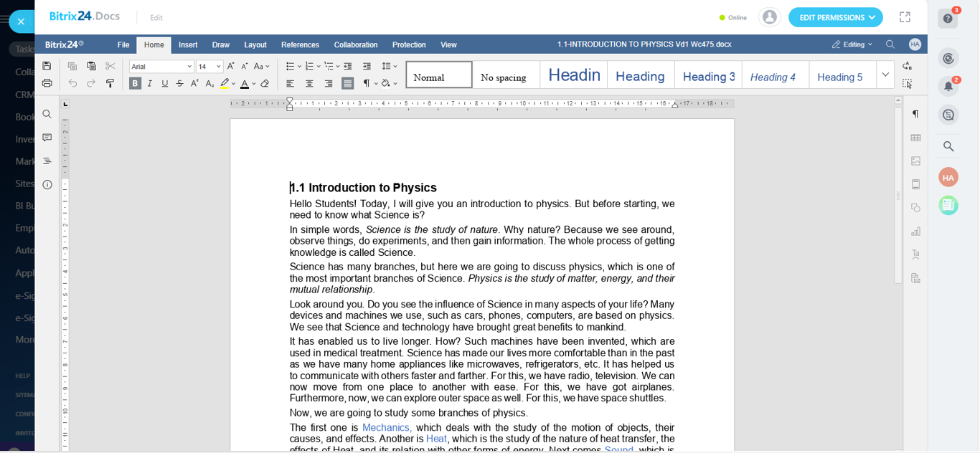This screenshot has width=980, height=453.
Task: Expand the styles gallery arrow
Action: 885,75
